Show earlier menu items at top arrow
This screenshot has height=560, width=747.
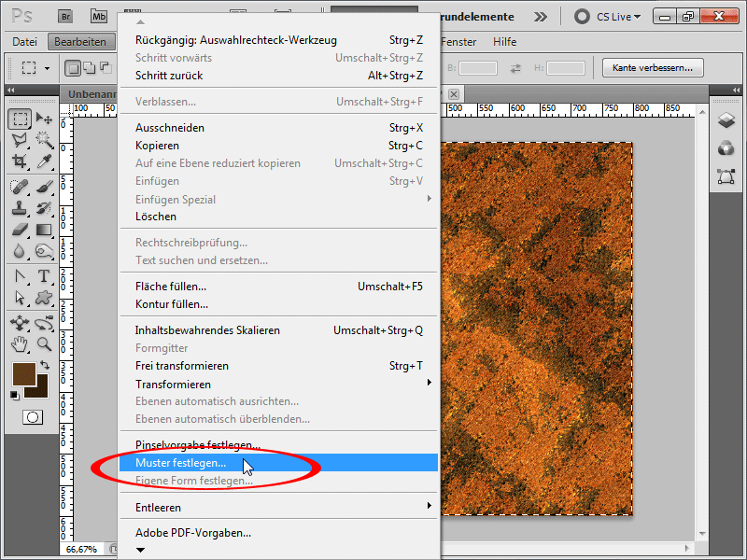[x=140, y=22]
